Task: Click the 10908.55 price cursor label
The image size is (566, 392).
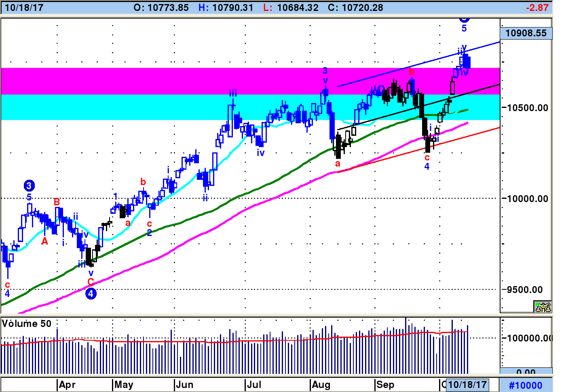Action: (526, 33)
